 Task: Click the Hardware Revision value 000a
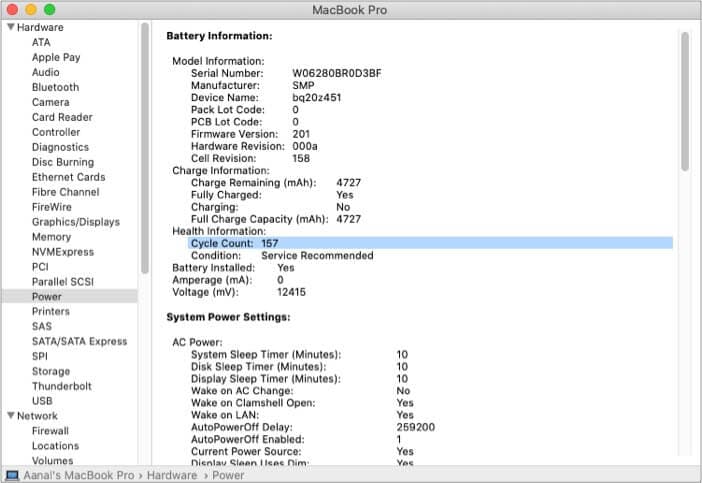coord(305,146)
